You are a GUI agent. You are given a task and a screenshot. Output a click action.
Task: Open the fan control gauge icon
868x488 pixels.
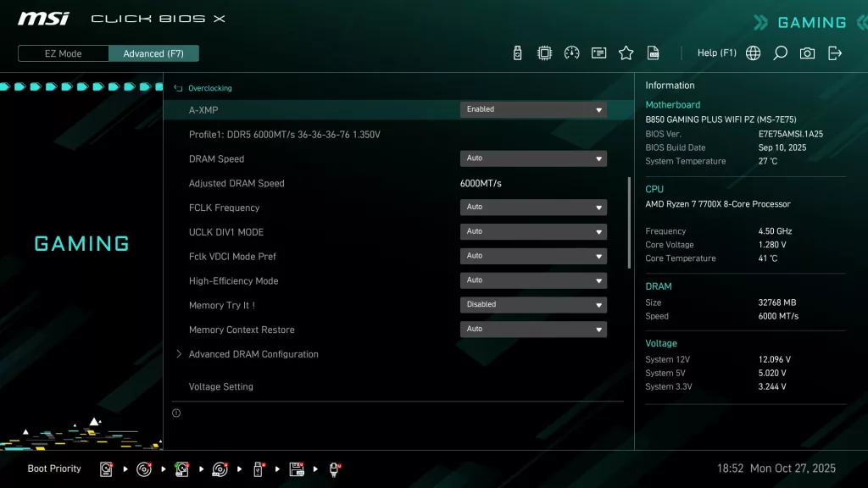572,52
